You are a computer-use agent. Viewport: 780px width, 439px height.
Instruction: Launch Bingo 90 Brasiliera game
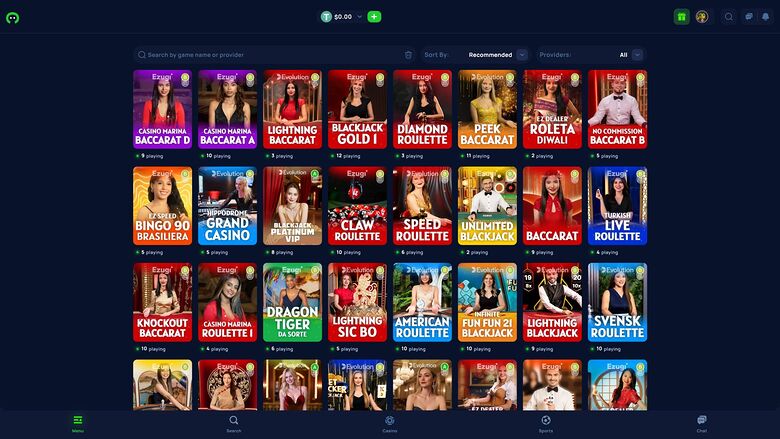(163, 206)
